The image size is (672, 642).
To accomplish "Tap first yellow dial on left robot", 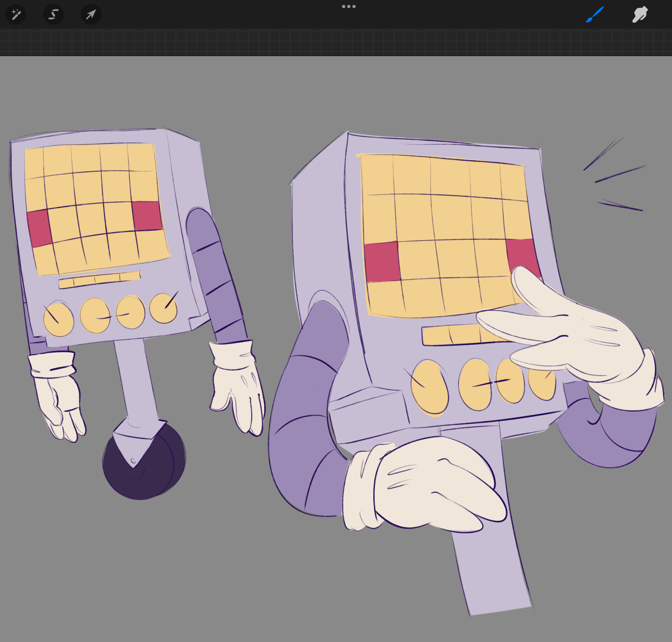I will click(58, 320).
